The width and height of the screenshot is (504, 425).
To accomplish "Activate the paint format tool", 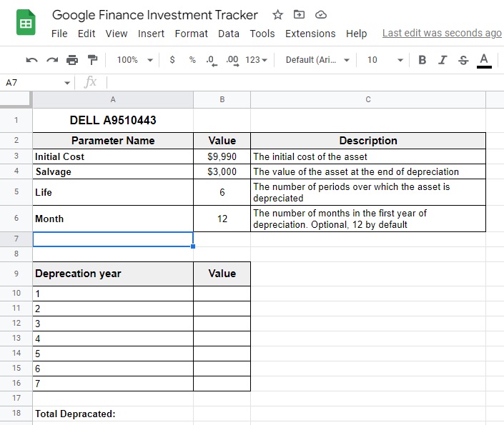I will tap(92, 60).
